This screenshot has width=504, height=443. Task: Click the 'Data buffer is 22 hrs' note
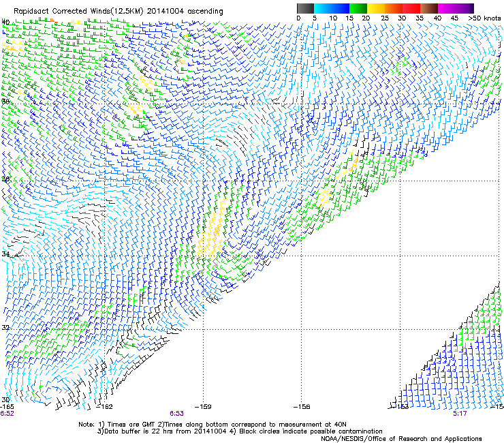240,431
